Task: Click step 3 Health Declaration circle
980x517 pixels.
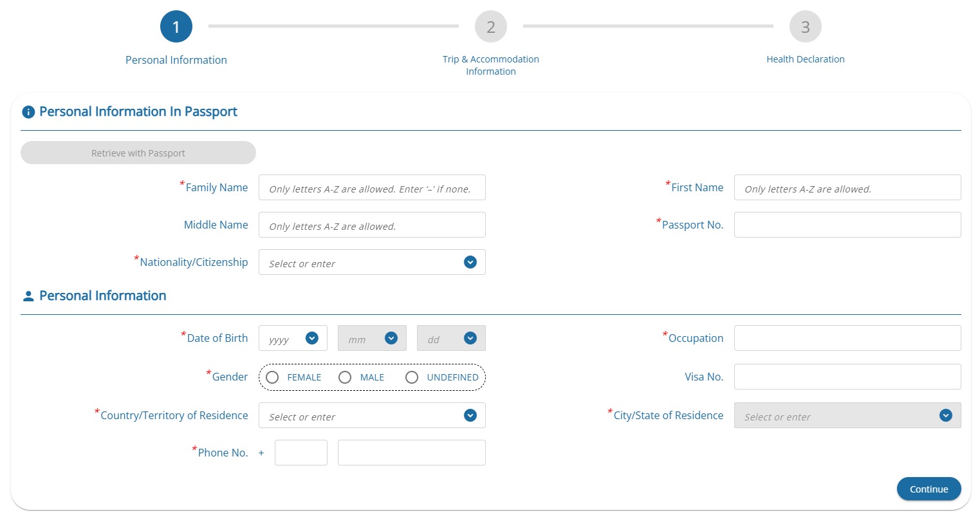Action: (x=805, y=27)
